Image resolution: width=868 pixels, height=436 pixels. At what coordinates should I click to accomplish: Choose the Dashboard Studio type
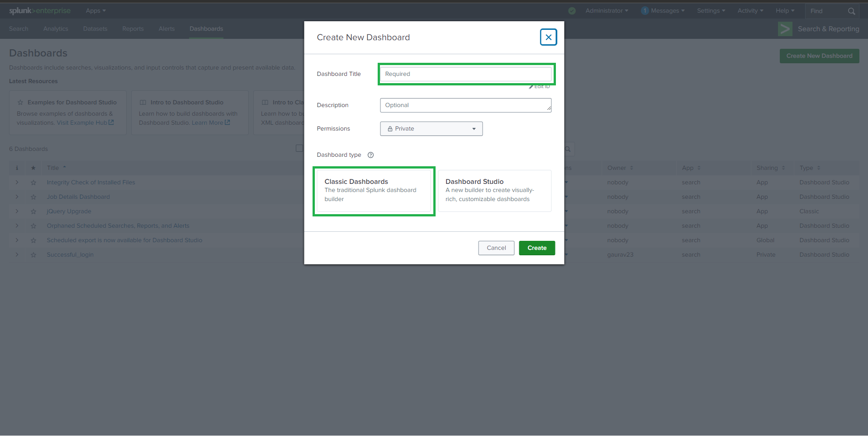(x=494, y=191)
